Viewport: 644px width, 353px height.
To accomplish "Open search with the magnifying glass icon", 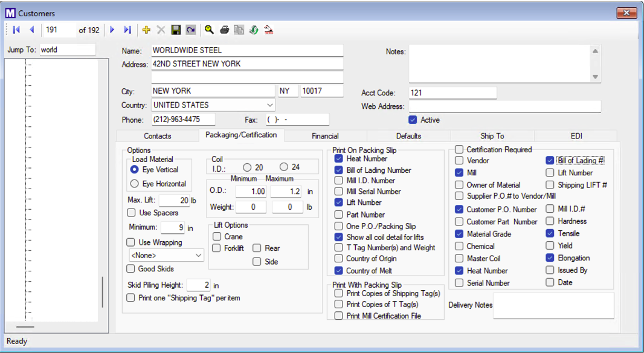I will pyautogui.click(x=209, y=30).
